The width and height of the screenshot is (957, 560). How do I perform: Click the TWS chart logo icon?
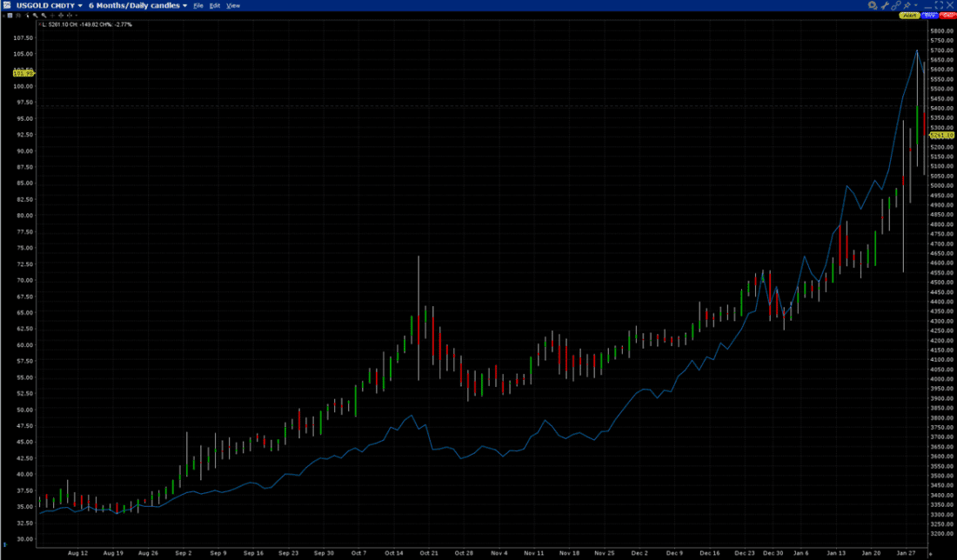(7, 5)
